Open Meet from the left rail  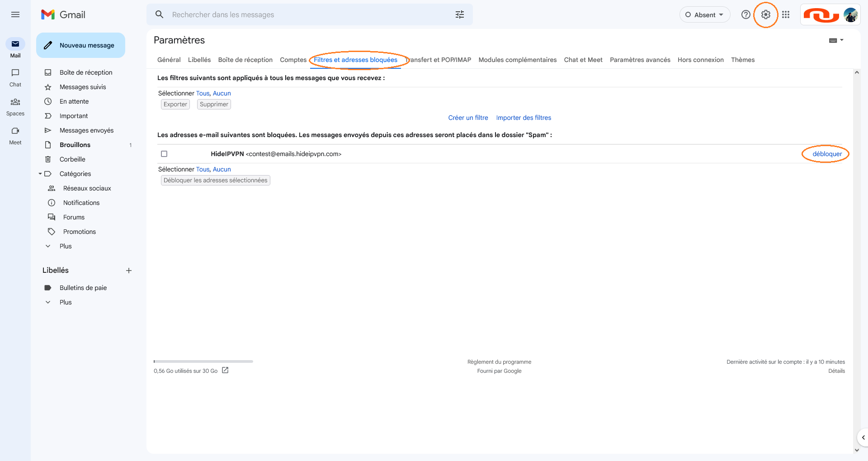pyautogui.click(x=15, y=131)
